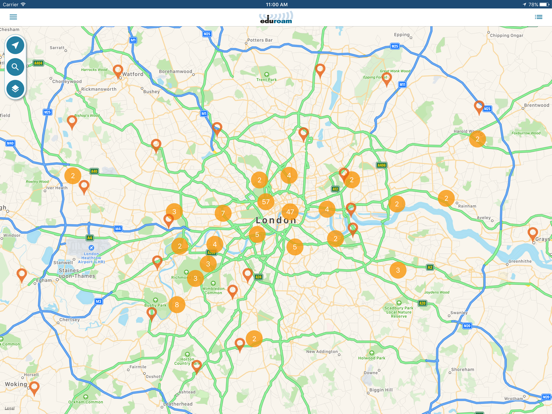The width and height of the screenshot is (552, 414).
Task: Tap the Rickmansworth label
Action: click(99, 89)
